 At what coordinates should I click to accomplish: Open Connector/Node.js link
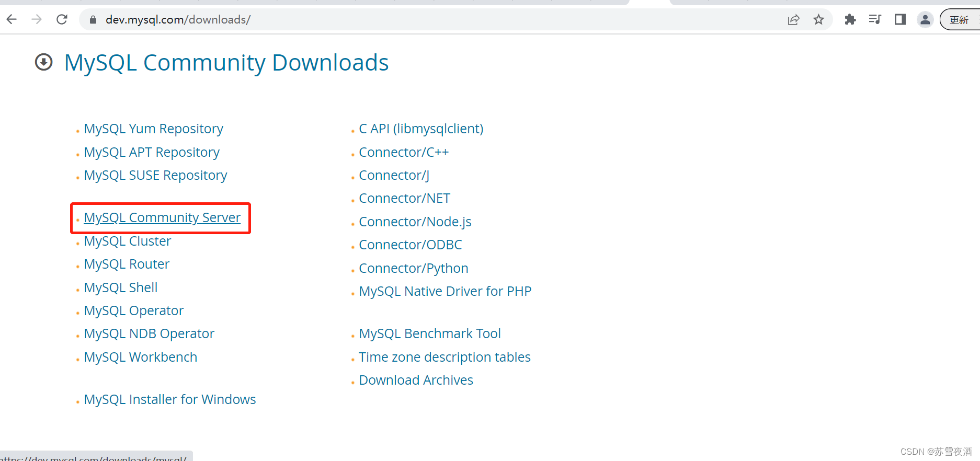[415, 222]
